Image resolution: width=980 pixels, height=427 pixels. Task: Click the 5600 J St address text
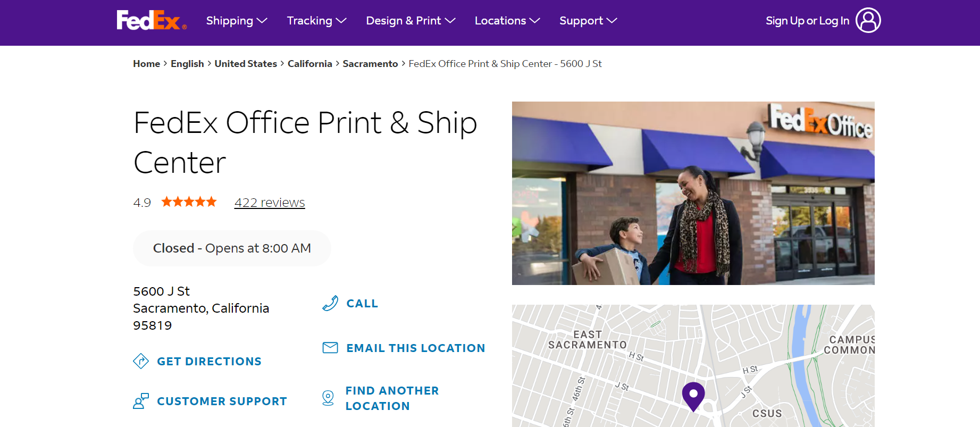161,291
